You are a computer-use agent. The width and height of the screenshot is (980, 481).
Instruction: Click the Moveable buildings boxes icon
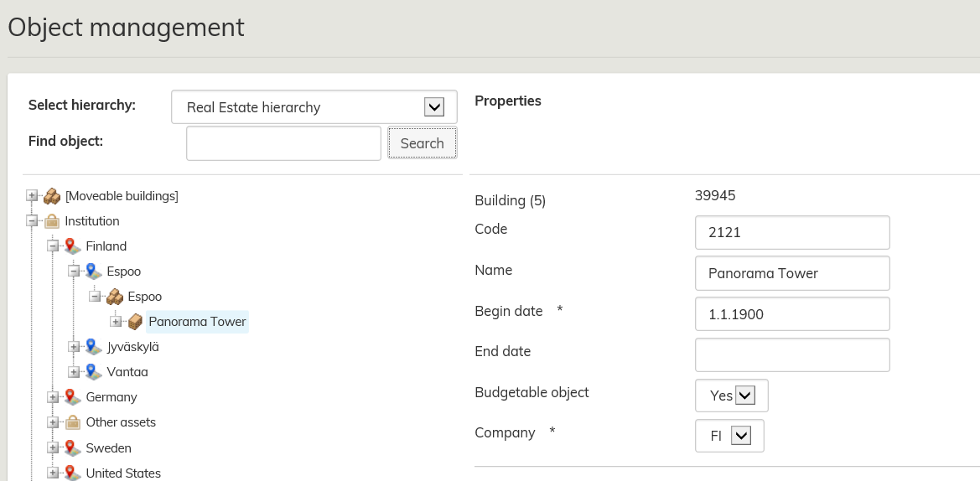52,196
